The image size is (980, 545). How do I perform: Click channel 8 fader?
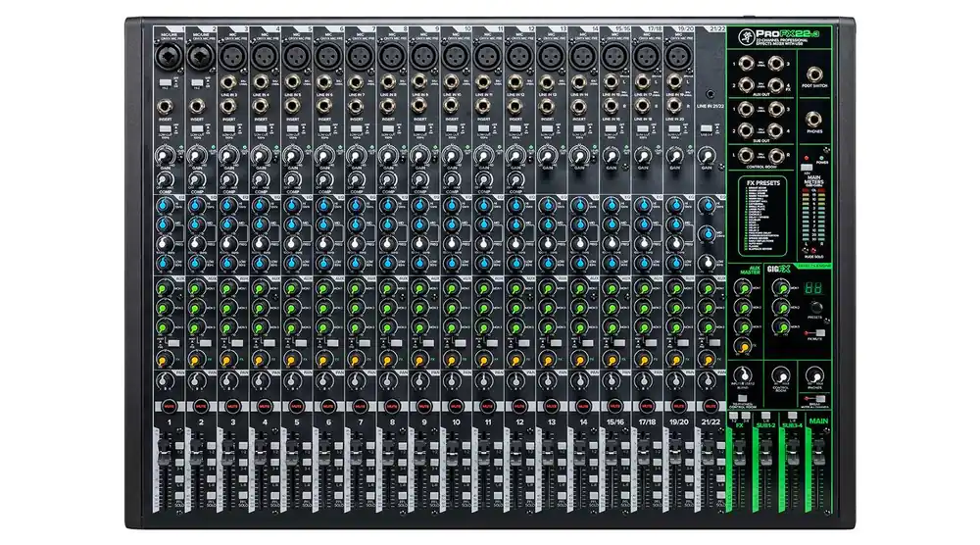(x=387, y=451)
